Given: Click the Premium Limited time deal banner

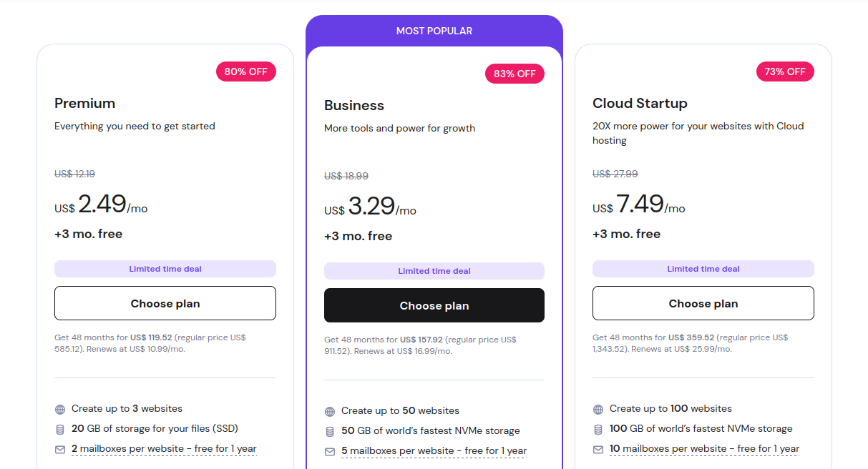Looking at the screenshot, I should point(165,268).
